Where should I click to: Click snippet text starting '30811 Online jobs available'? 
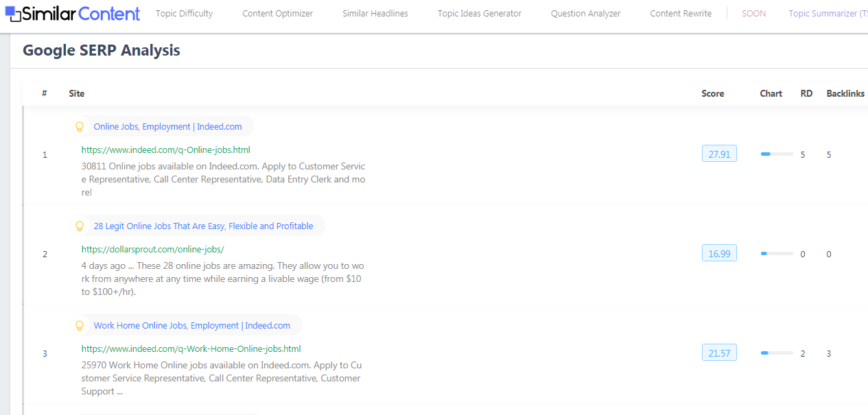click(x=224, y=179)
